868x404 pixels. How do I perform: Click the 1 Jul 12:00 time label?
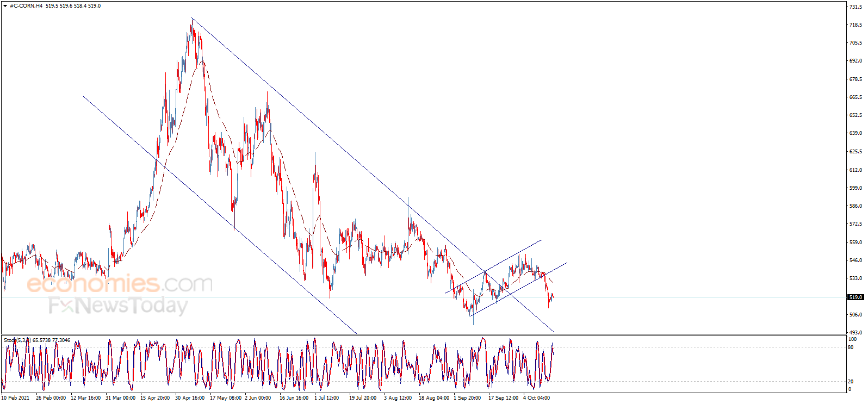point(326,398)
